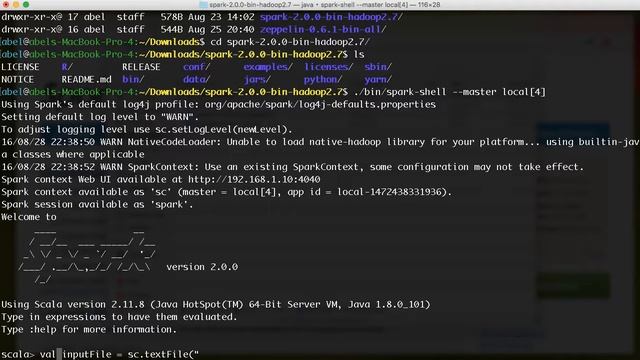Image resolution: width=640 pixels, height=360 pixels.
Task: Click the folder icon in the title bar
Action: point(203,5)
